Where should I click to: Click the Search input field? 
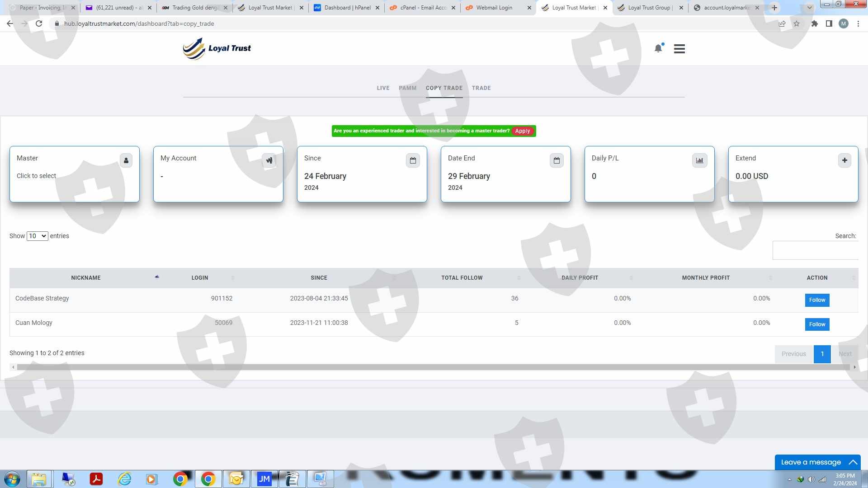(815, 250)
